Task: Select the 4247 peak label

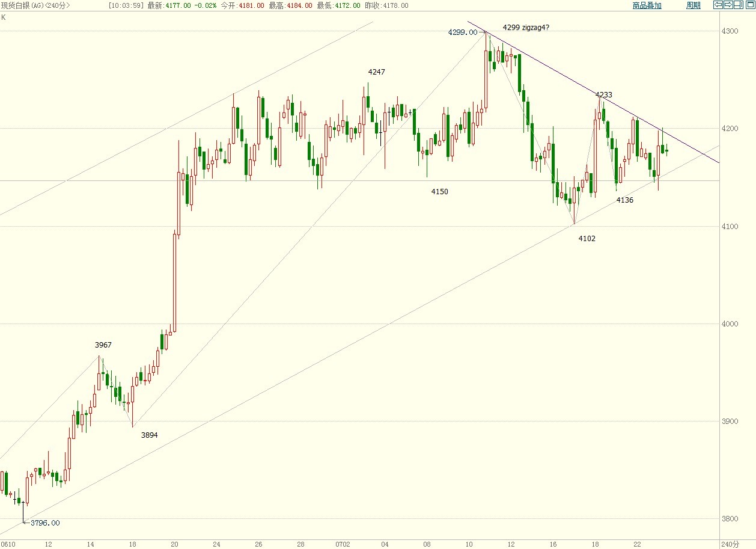Action: pyautogui.click(x=377, y=72)
